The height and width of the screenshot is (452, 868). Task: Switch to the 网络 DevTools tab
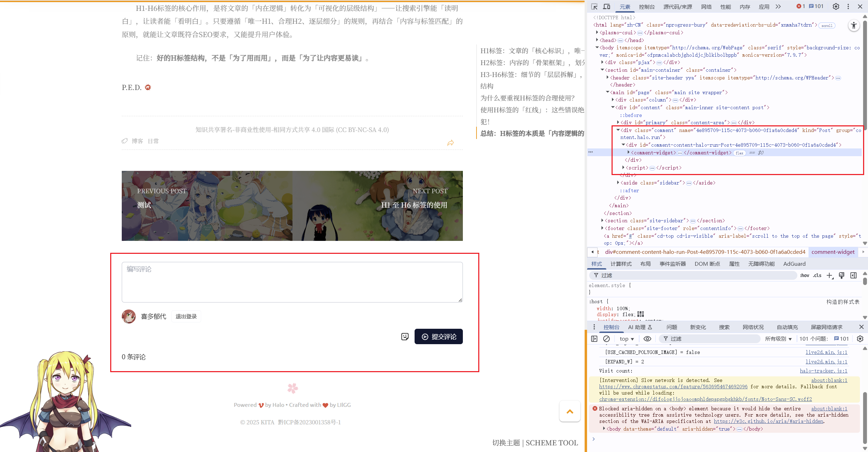pos(706,7)
